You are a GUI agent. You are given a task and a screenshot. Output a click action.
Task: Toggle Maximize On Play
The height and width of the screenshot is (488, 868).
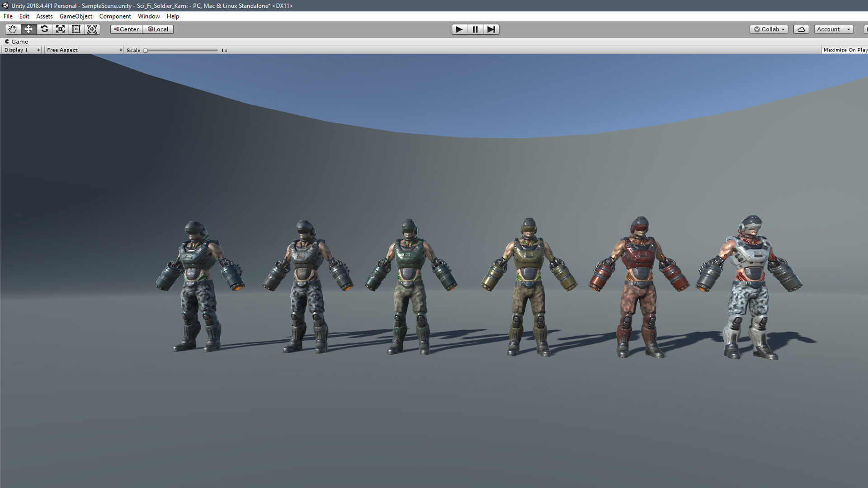(x=845, y=50)
